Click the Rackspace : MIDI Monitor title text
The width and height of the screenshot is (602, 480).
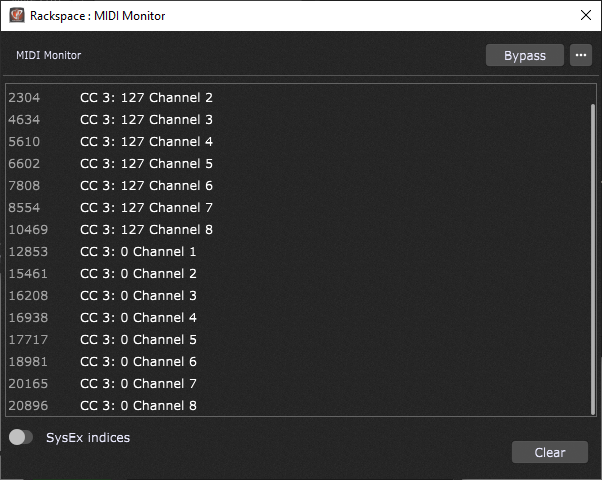98,16
